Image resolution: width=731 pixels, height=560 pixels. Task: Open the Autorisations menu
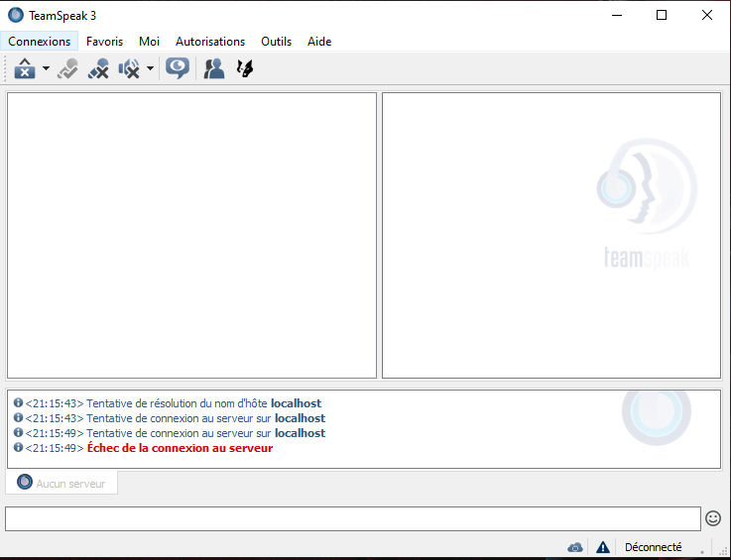[210, 42]
